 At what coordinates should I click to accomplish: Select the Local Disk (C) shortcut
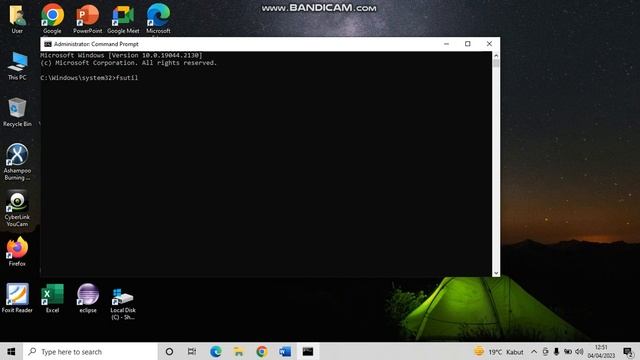(123, 303)
